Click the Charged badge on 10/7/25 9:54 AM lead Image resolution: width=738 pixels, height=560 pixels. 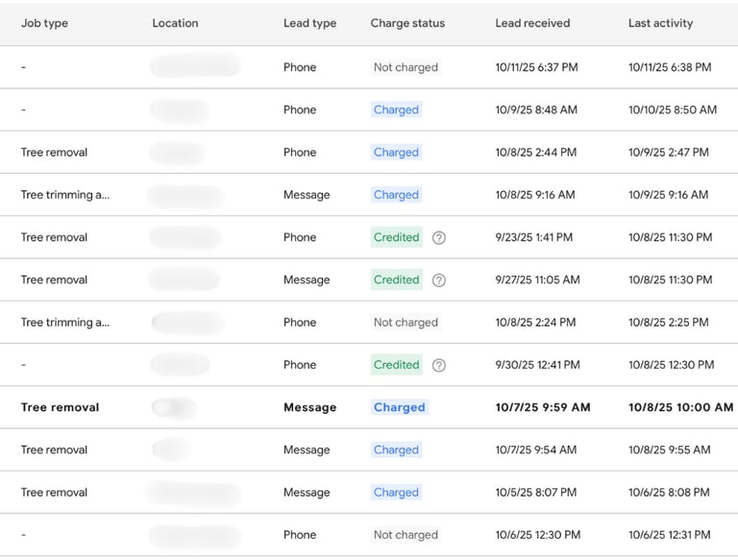(x=396, y=450)
